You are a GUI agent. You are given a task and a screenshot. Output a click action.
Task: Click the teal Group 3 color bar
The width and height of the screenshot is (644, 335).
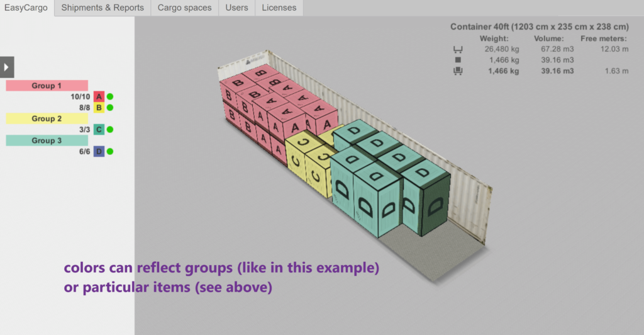pos(47,140)
